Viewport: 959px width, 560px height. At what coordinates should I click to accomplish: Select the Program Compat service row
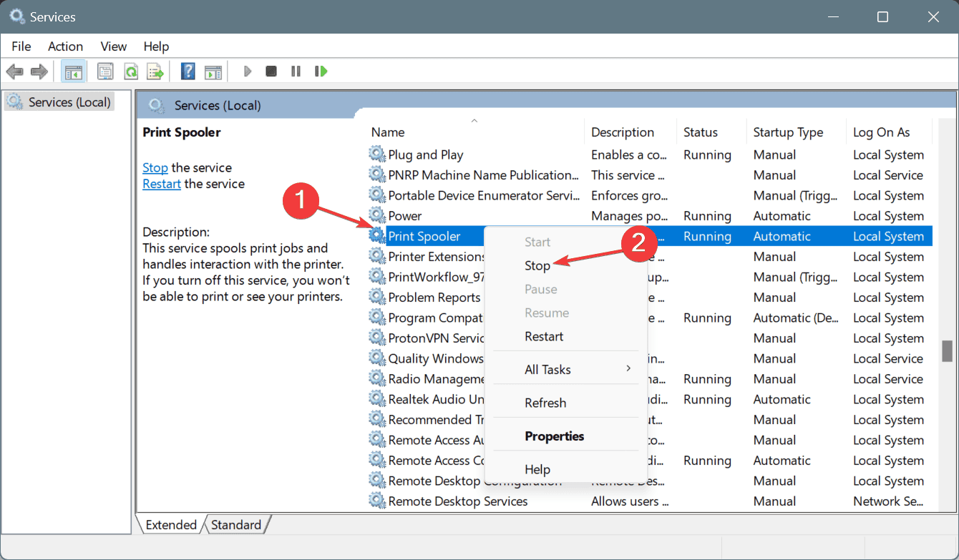pos(649,318)
